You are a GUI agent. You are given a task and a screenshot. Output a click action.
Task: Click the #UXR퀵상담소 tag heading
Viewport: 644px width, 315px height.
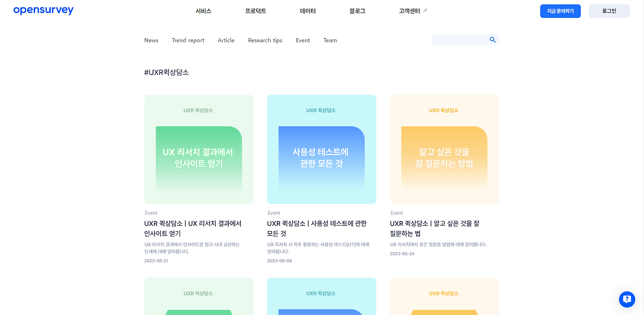[167, 72]
